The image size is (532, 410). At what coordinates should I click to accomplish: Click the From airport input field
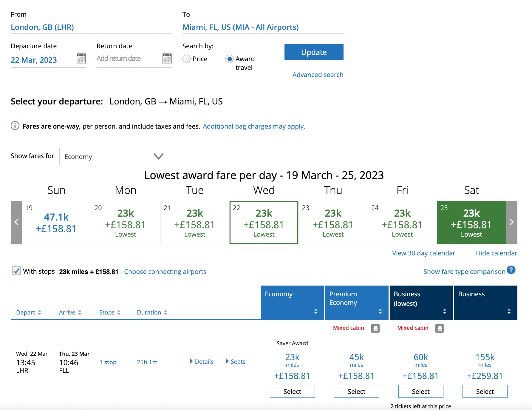click(91, 27)
